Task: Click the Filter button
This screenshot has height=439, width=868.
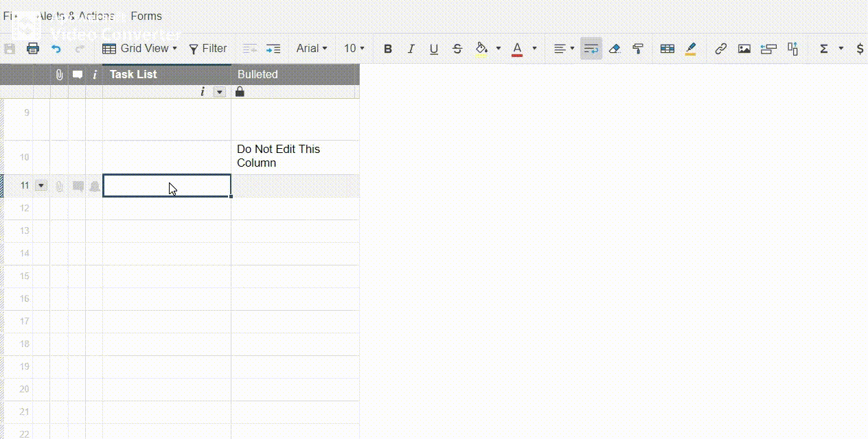Action: click(x=208, y=48)
